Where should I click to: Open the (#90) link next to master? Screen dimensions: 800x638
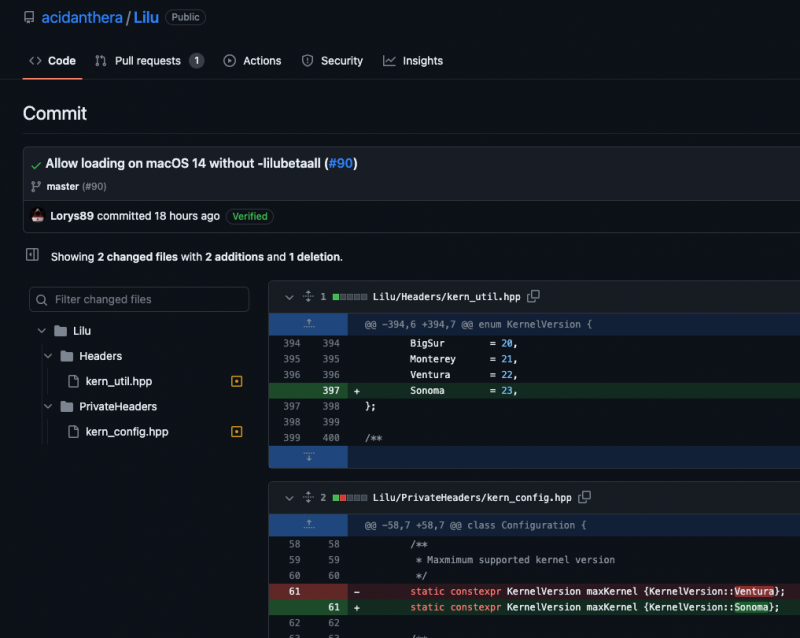coord(94,186)
